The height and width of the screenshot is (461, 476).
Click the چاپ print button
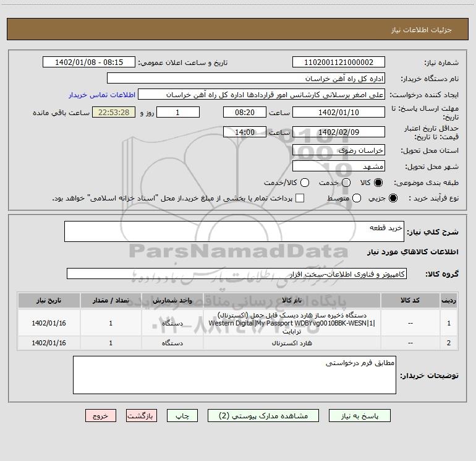coord(182,415)
